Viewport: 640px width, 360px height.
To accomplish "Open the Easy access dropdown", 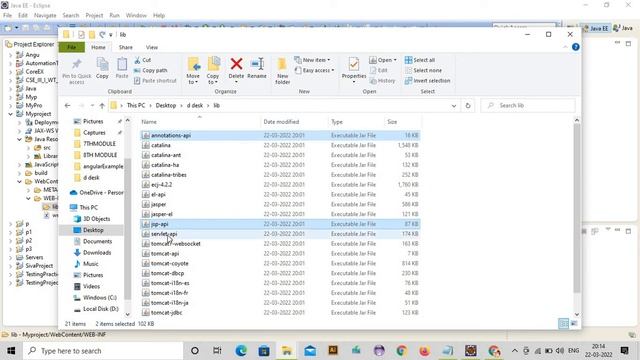I will (314, 70).
